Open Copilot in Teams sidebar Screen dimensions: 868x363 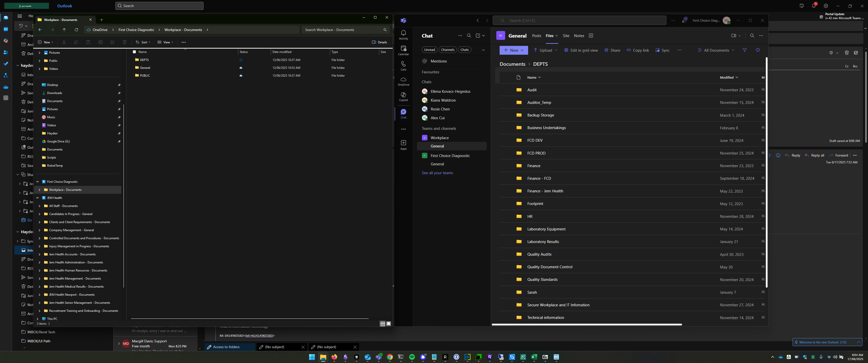[403, 97]
